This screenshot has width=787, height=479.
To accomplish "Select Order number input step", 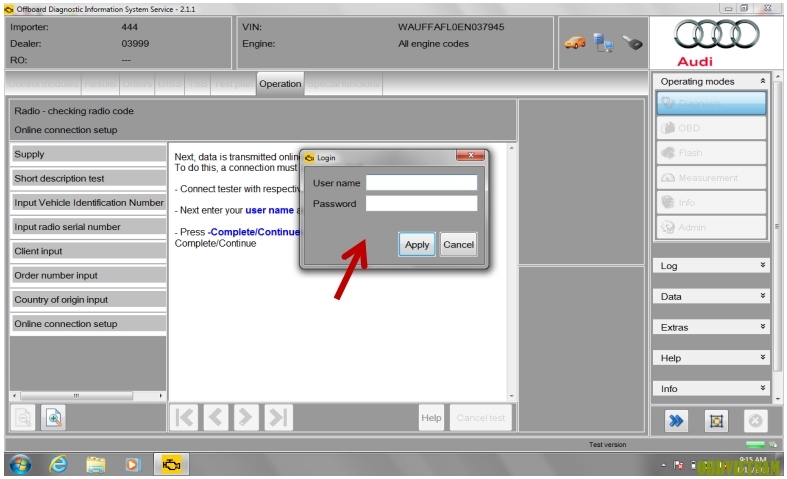I will (88, 275).
